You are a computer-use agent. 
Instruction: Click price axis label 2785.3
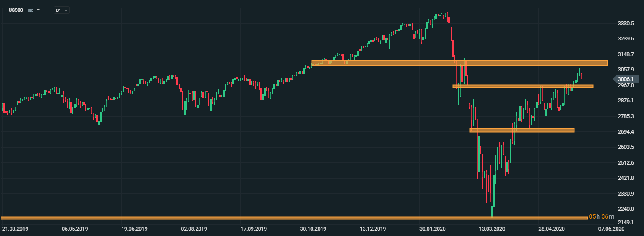point(625,116)
